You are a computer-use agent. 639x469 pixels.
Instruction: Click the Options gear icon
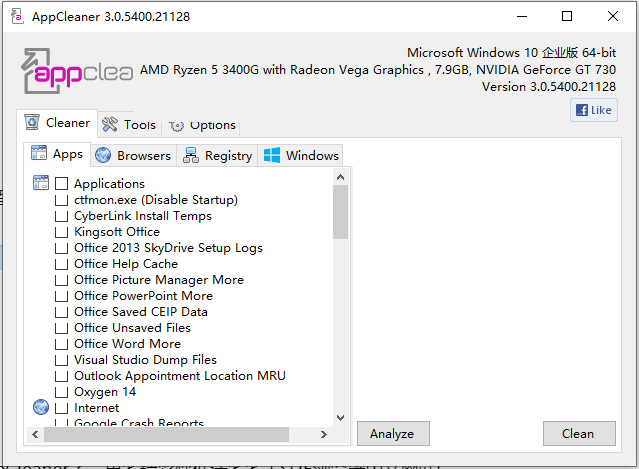tap(177, 125)
